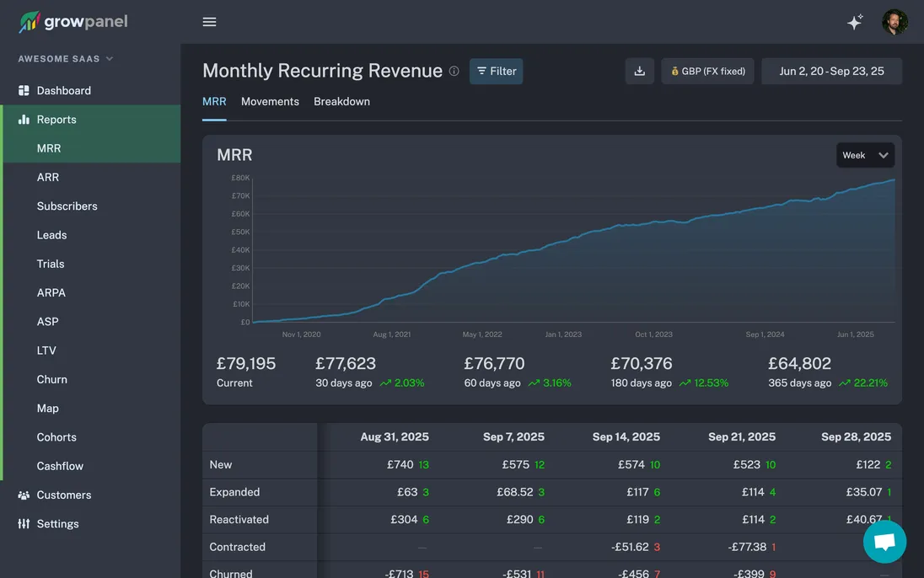Open Settings in the sidebar

pyautogui.click(x=57, y=524)
